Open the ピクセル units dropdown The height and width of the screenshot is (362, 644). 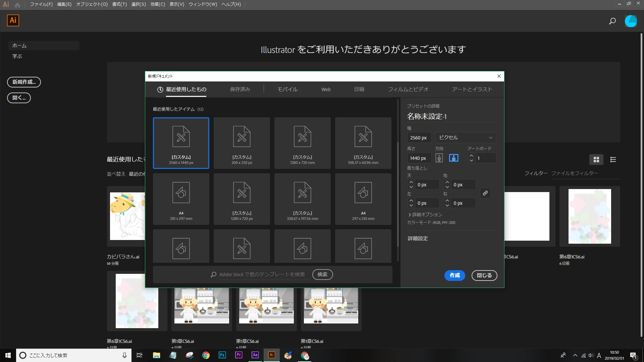click(465, 137)
